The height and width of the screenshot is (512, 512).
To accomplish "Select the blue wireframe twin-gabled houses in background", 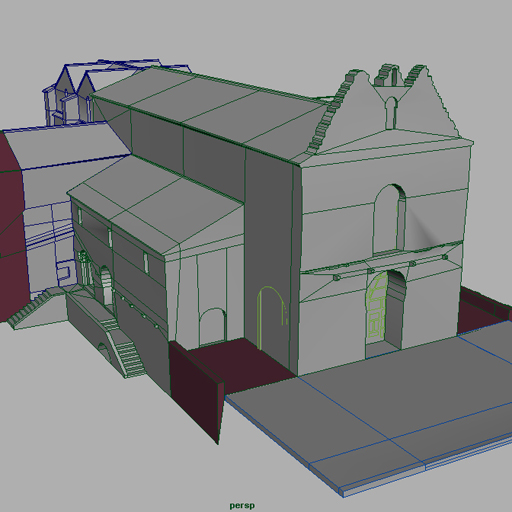I will (x=72, y=93).
